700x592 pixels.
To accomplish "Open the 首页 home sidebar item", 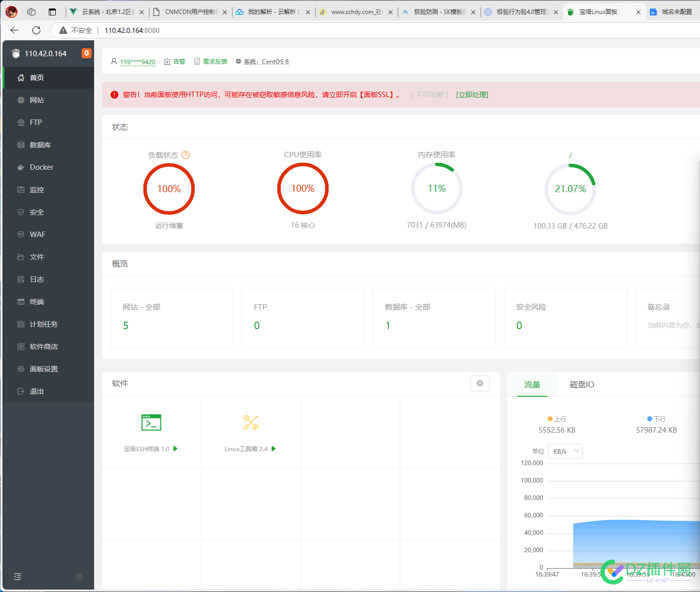I will click(x=48, y=78).
